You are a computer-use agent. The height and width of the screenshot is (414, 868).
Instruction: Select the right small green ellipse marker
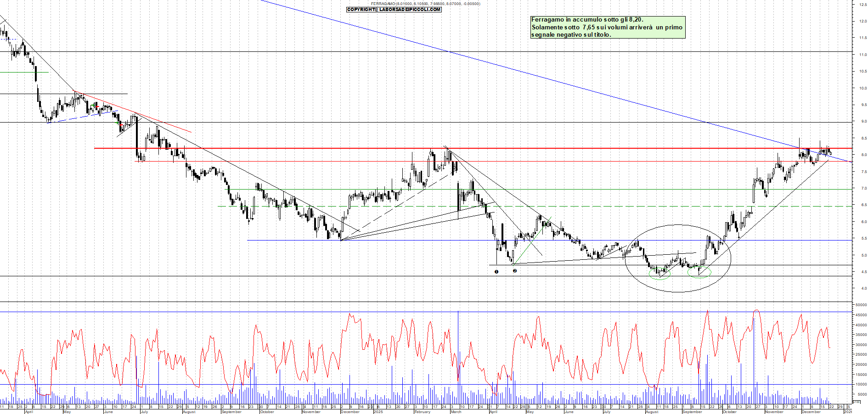coord(699,272)
